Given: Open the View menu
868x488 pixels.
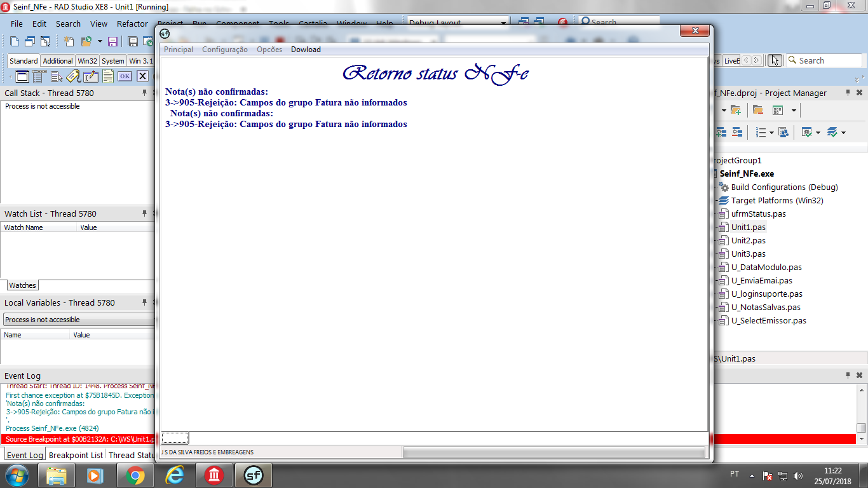Looking at the screenshot, I should pos(98,24).
